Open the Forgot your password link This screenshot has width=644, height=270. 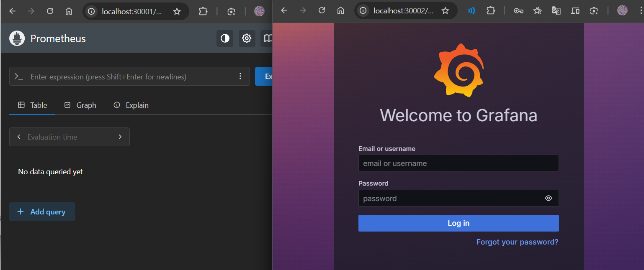(x=517, y=242)
